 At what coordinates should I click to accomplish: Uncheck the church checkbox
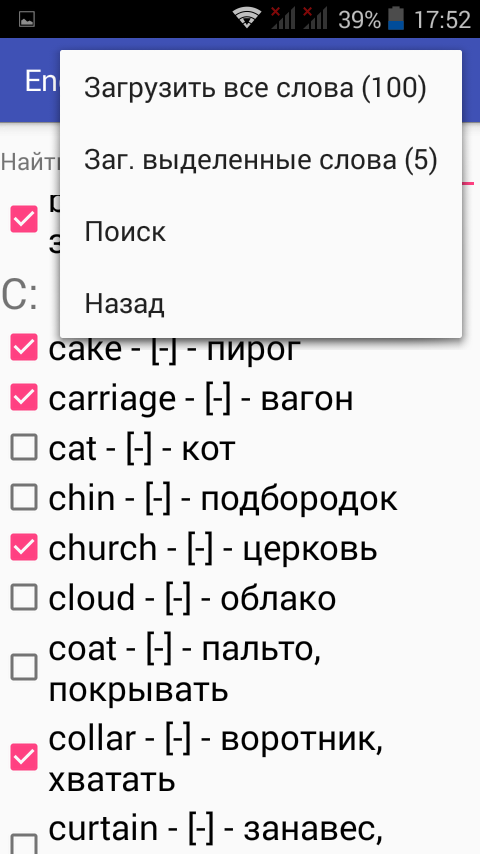pos(24,547)
